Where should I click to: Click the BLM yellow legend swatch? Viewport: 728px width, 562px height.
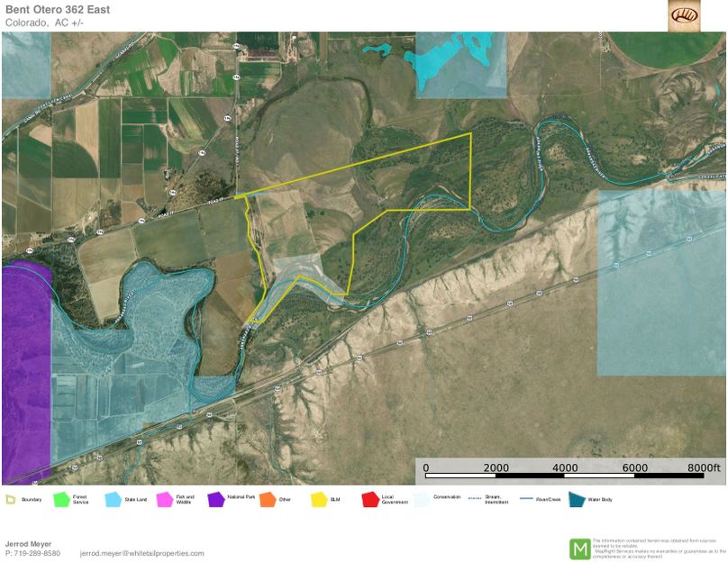(318, 498)
